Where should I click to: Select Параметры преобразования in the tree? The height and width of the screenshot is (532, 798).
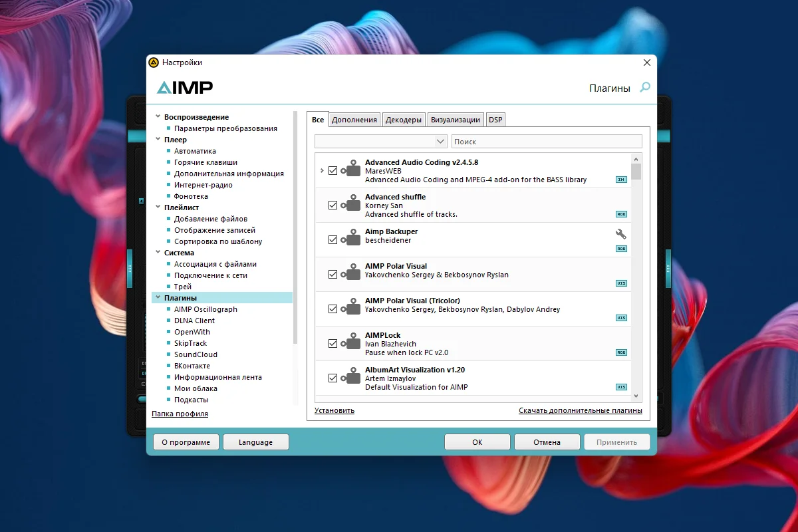coord(225,128)
